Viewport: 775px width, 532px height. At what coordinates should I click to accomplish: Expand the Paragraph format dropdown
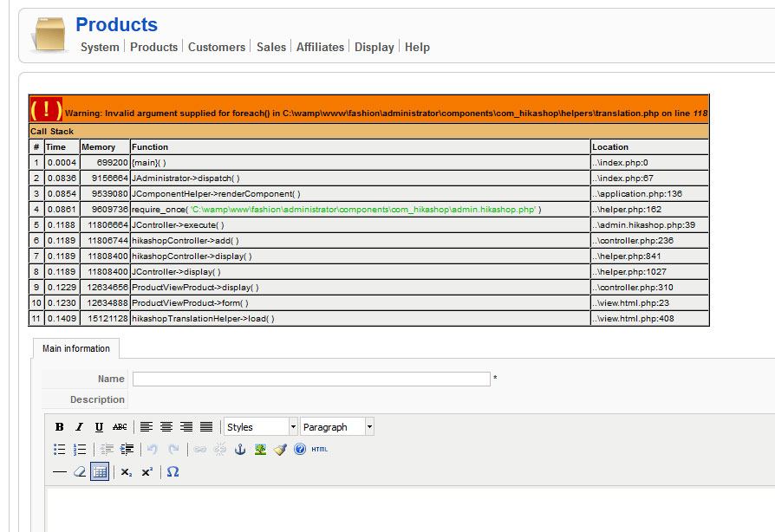click(x=337, y=427)
